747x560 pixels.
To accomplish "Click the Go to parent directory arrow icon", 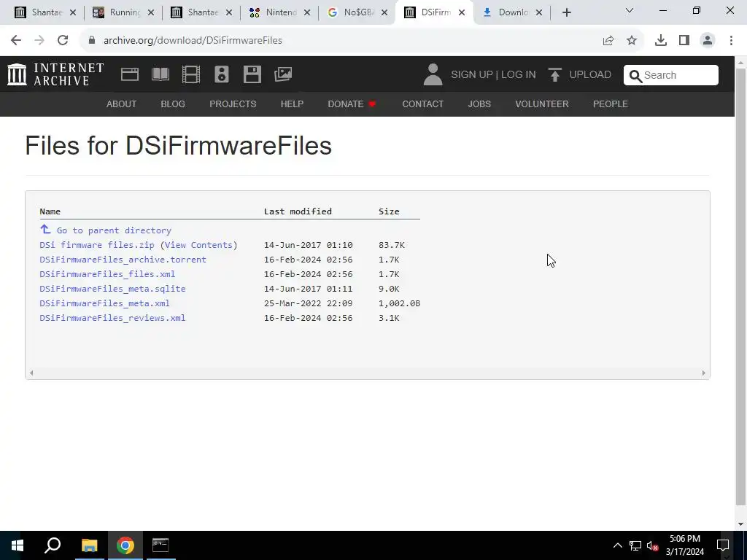I will pyautogui.click(x=45, y=230).
